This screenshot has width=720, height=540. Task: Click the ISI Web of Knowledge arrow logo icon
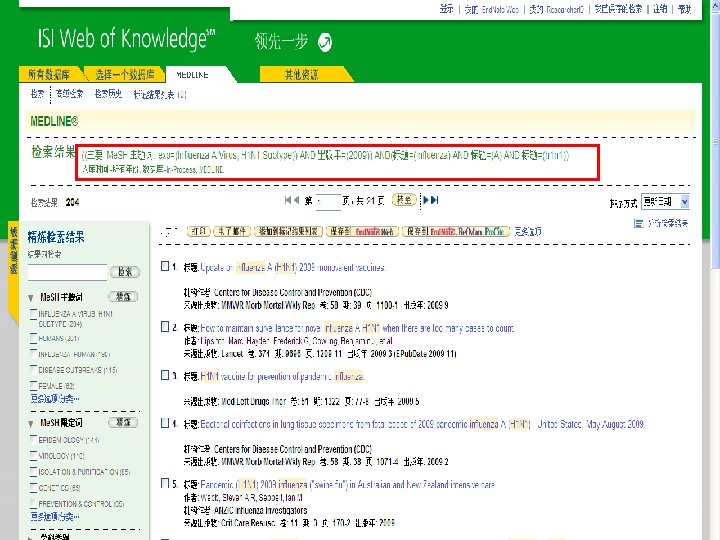tap(325, 42)
